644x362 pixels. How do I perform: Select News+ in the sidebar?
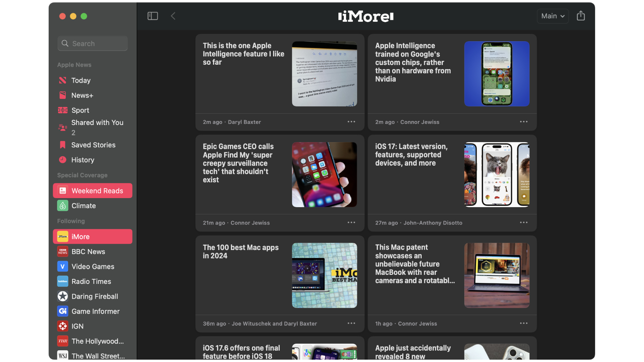pos(82,96)
